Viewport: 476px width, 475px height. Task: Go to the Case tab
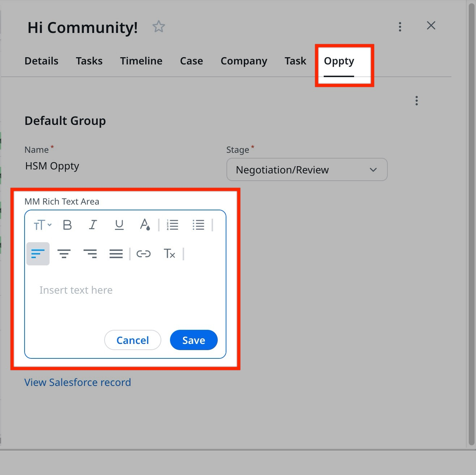[191, 61]
